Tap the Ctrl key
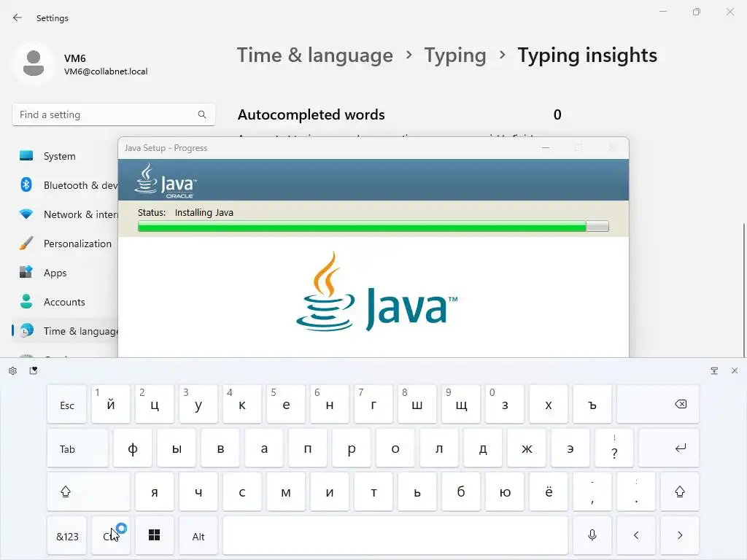This screenshot has height=560, width=747. click(x=111, y=536)
